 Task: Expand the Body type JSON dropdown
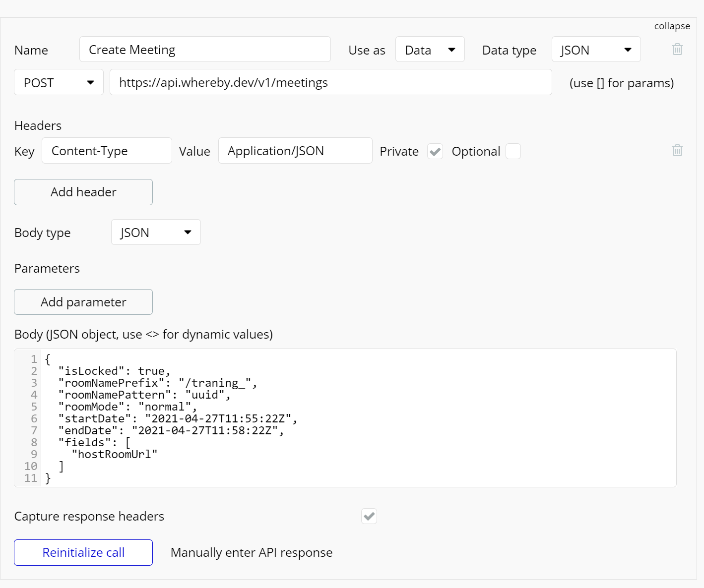[156, 233]
